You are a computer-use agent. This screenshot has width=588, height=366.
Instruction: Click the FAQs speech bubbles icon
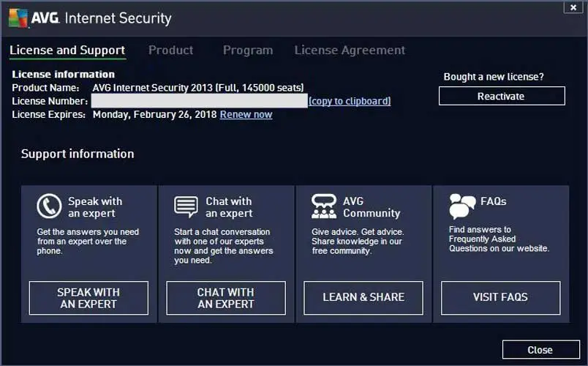point(462,206)
